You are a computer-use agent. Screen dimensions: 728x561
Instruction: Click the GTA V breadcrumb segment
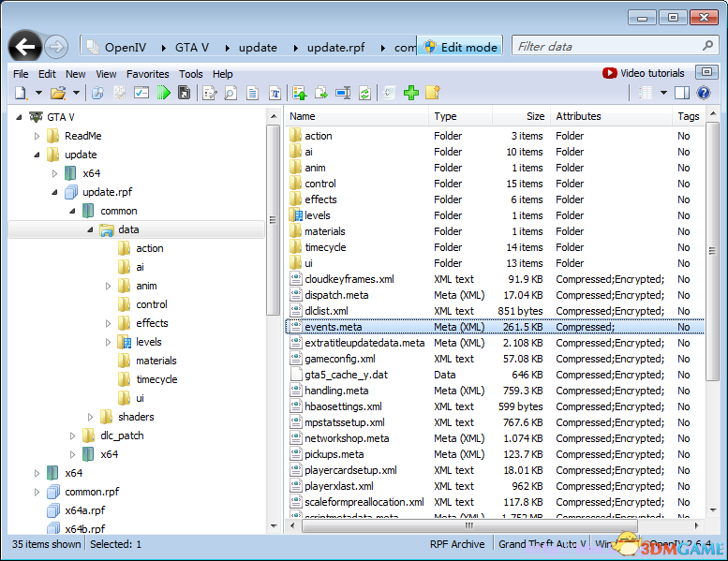click(192, 48)
